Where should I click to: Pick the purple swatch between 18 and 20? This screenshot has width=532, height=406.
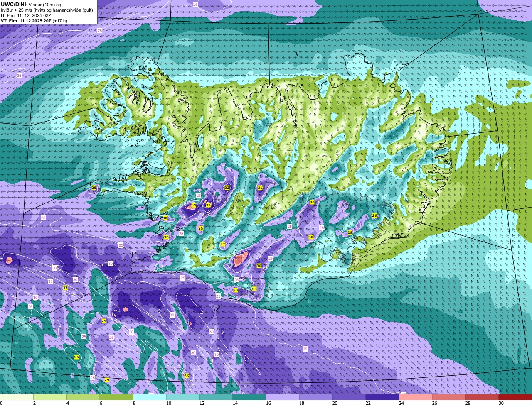pyautogui.click(x=316, y=397)
